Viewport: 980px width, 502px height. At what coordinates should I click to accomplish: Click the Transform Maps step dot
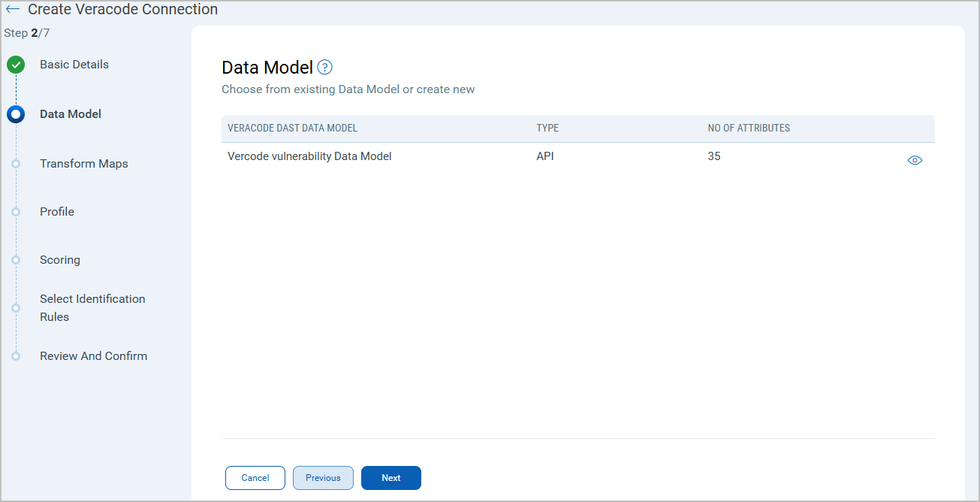(x=16, y=164)
